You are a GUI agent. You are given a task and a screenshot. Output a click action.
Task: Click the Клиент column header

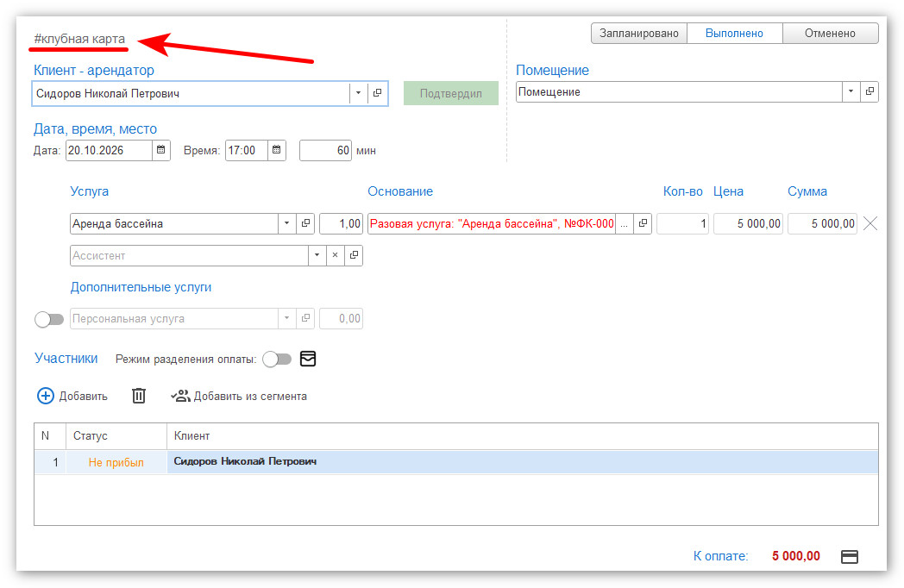click(x=523, y=436)
